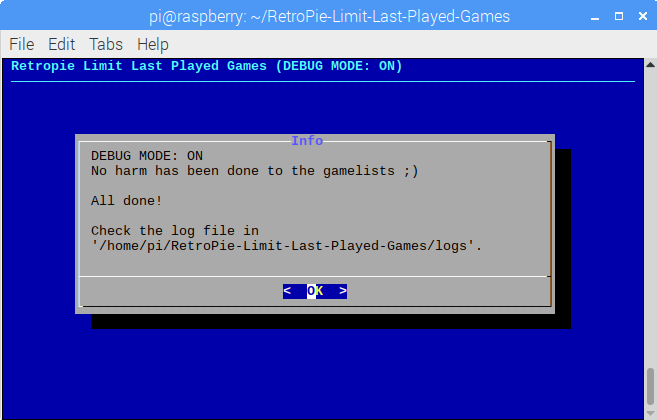The image size is (657, 420).
Task: Click the empty scrollbar track area
Action: pyautogui.click(x=650, y=218)
